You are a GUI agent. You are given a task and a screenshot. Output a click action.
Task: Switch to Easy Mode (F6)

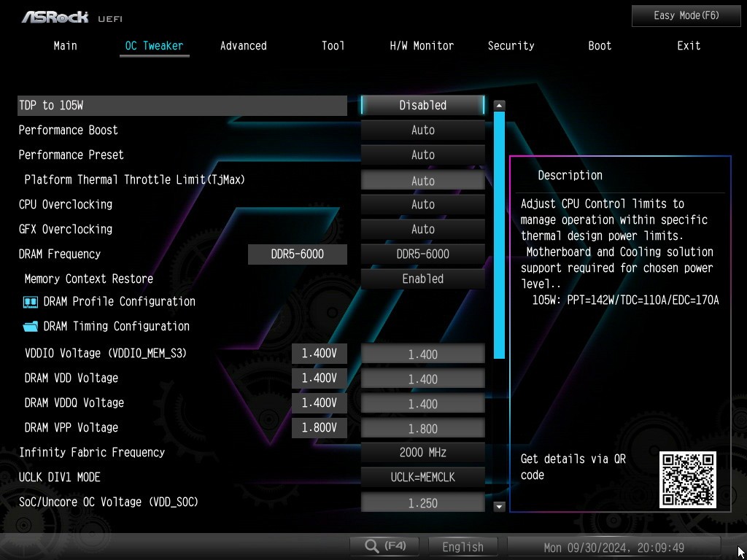[x=686, y=15]
